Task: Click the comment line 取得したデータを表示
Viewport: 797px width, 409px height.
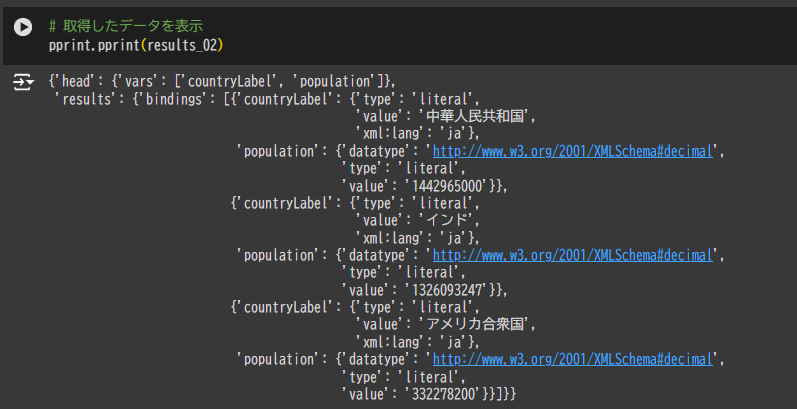Action: click(x=126, y=25)
